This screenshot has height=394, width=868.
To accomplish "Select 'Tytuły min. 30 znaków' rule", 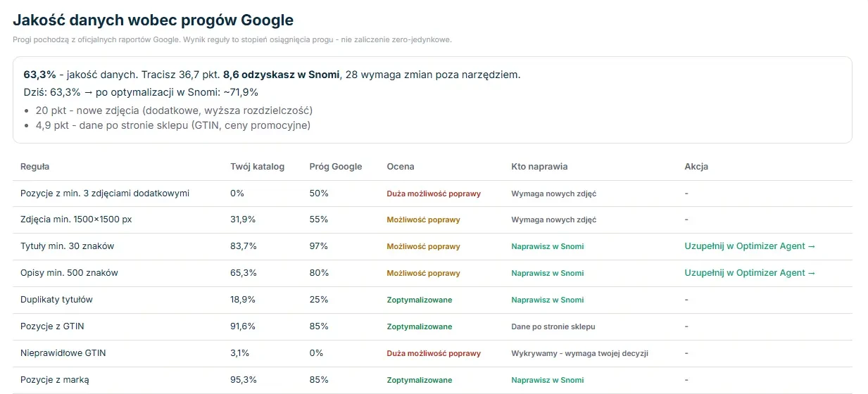I will coord(67,246).
